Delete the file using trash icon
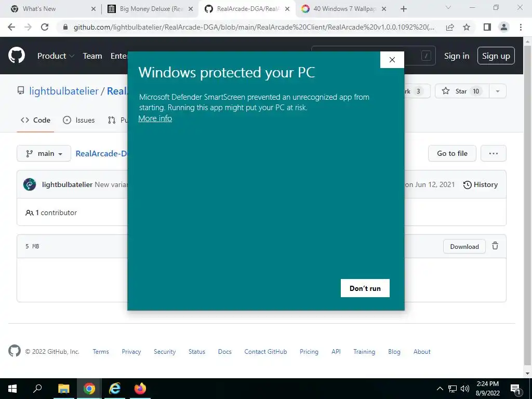The image size is (532, 399). pyautogui.click(x=495, y=246)
